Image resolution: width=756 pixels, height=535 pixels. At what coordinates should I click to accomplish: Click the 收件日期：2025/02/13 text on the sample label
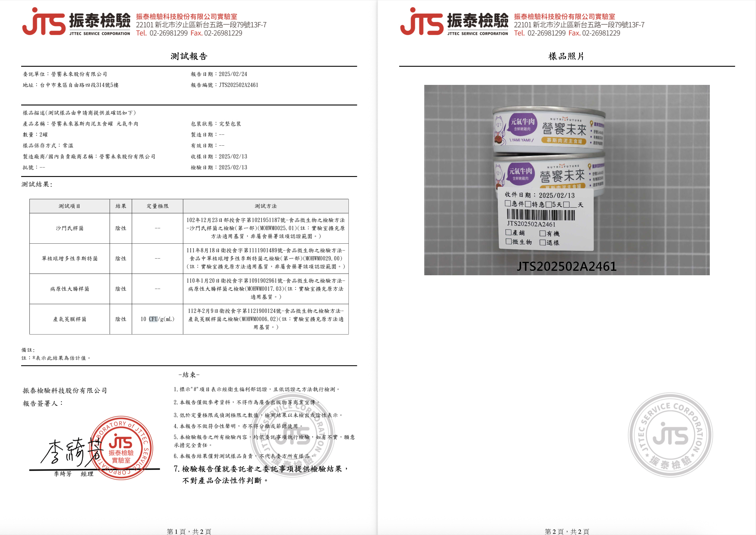540,195
